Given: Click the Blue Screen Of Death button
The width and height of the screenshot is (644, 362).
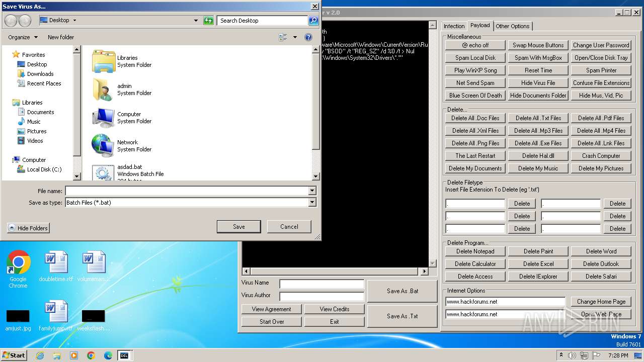Looking at the screenshot, I should pyautogui.click(x=475, y=96).
